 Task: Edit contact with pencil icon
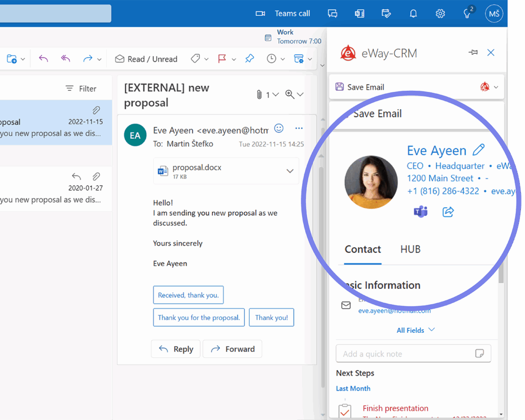(478, 150)
